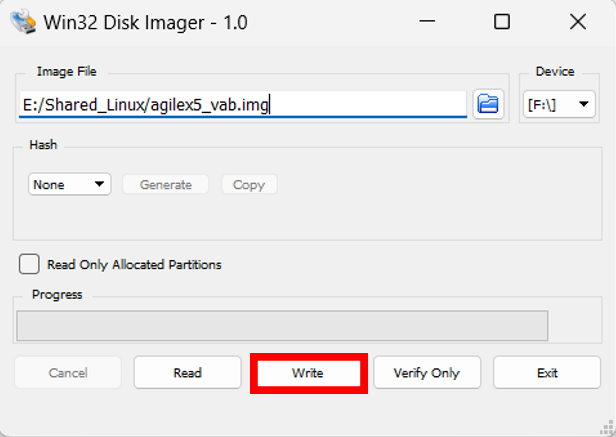Click the Generate hash button
616x437 pixels.
pos(165,184)
